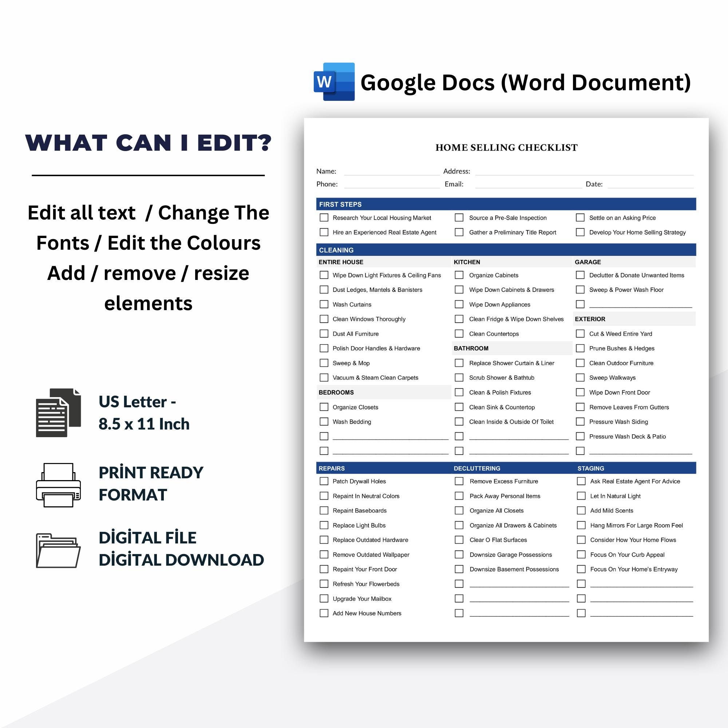Tick the Organize Cabinets checkbox
The height and width of the screenshot is (728, 728).
[x=459, y=275]
